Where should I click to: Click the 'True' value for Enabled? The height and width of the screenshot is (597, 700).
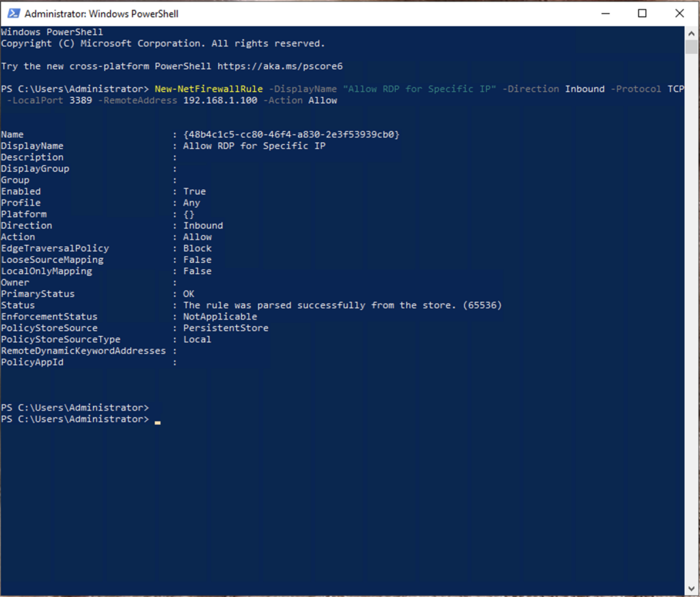pos(194,191)
